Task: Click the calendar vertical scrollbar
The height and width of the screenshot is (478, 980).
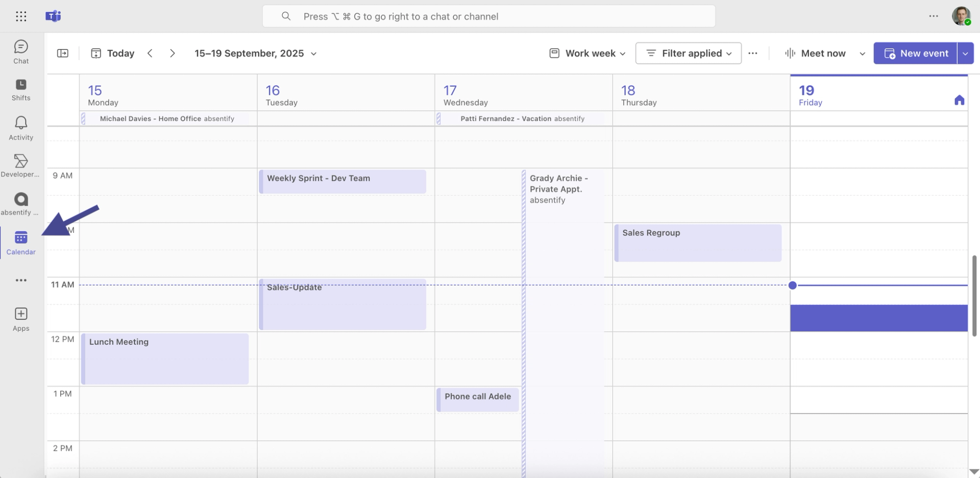Action: point(974,296)
